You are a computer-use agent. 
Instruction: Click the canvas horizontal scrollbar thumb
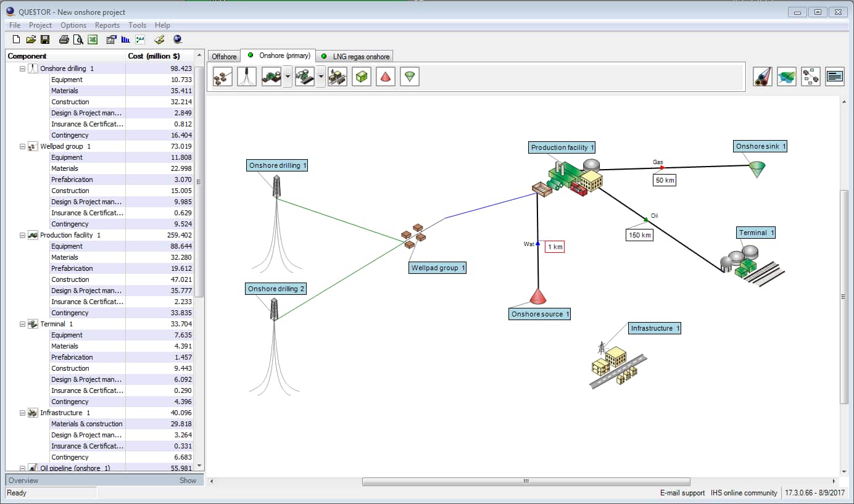tap(526, 481)
